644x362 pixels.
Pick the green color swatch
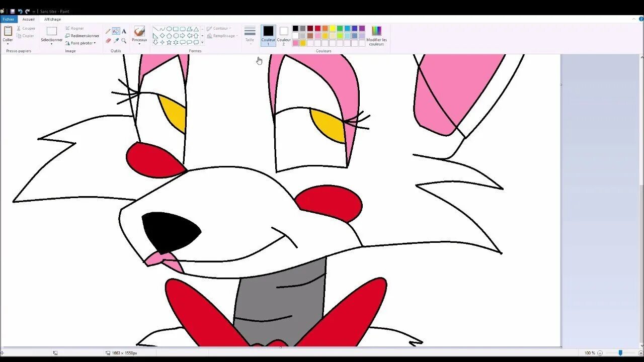click(x=340, y=28)
